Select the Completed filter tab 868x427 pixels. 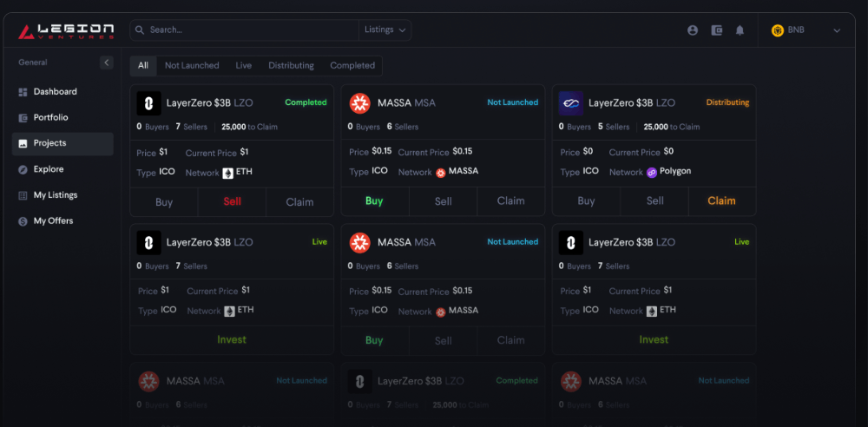point(352,65)
